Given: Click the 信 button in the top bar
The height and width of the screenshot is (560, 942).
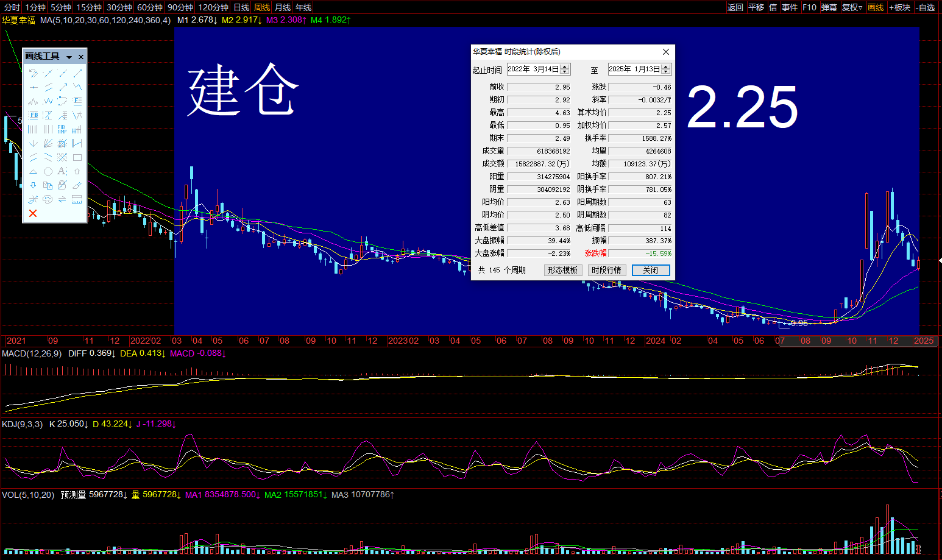Looking at the screenshot, I should pos(773,7).
